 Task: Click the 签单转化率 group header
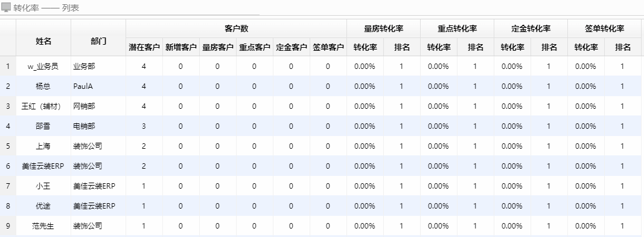605,28
